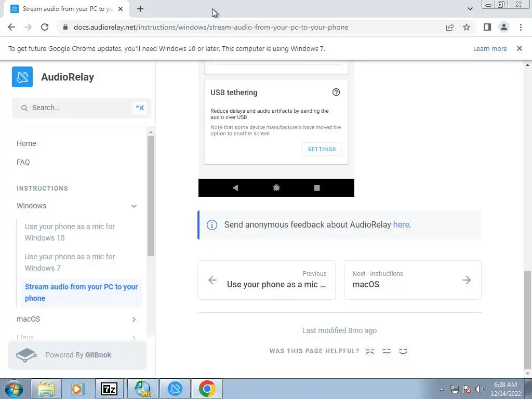Click the network tray icon
The height and width of the screenshot is (399, 532).
pyautogui.click(x=454, y=389)
